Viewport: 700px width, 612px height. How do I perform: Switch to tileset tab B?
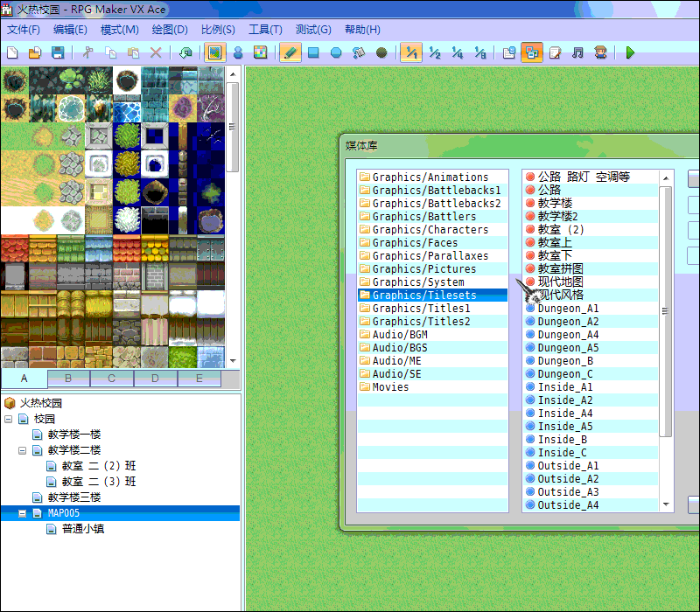point(68,379)
